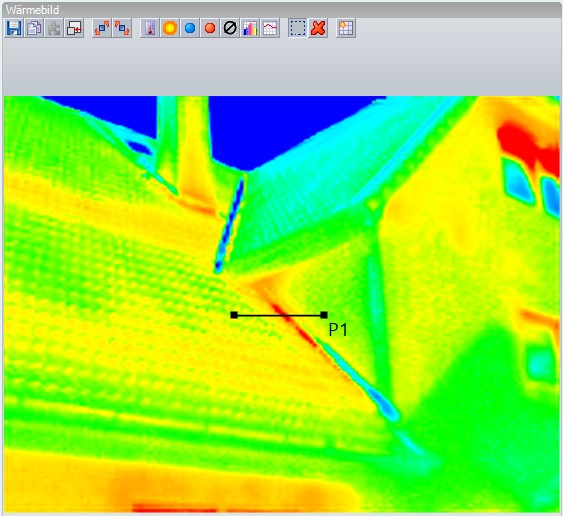The width and height of the screenshot is (563, 516).
Task: Delete markers with the red X icon
Action: [x=318, y=28]
